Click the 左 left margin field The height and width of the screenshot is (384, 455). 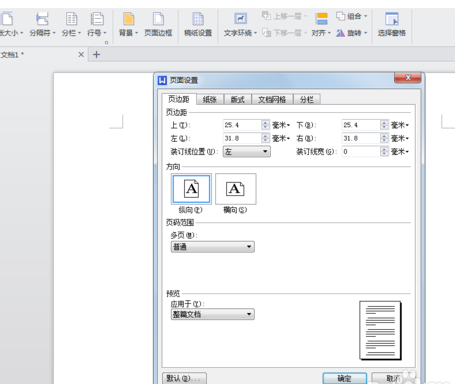click(x=242, y=138)
